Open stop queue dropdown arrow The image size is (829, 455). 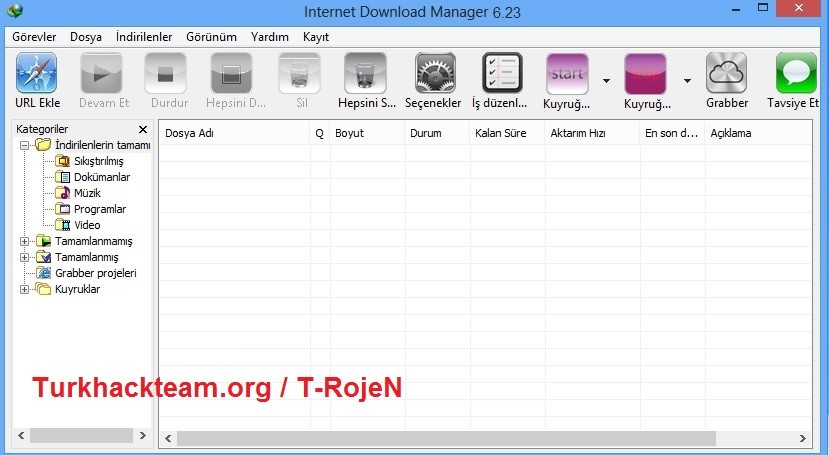coord(687,81)
